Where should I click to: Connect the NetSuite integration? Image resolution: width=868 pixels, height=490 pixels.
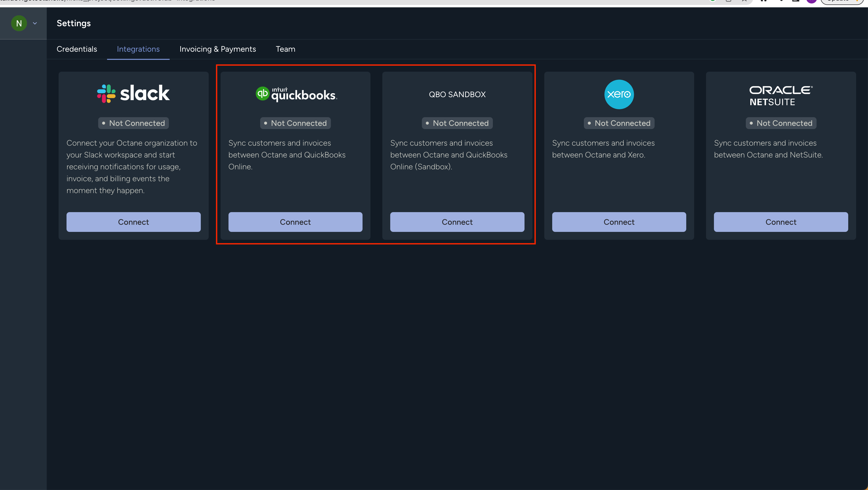(x=780, y=222)
